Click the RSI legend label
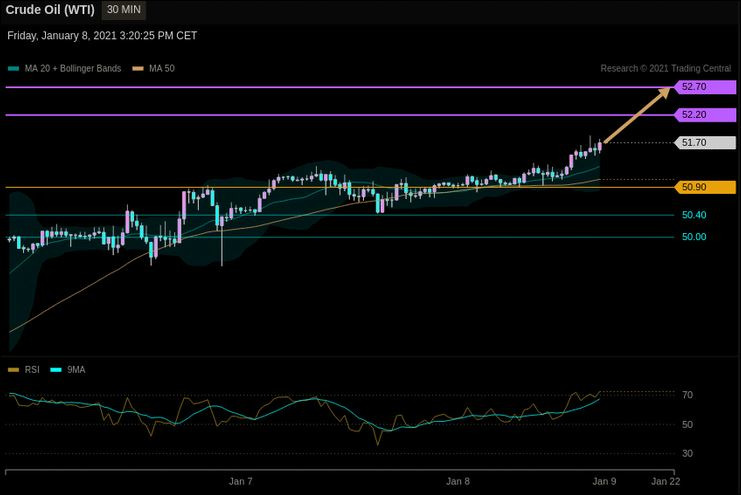This screenshot has width=741, height=495. pyautogui.click(x=32, y=370)
